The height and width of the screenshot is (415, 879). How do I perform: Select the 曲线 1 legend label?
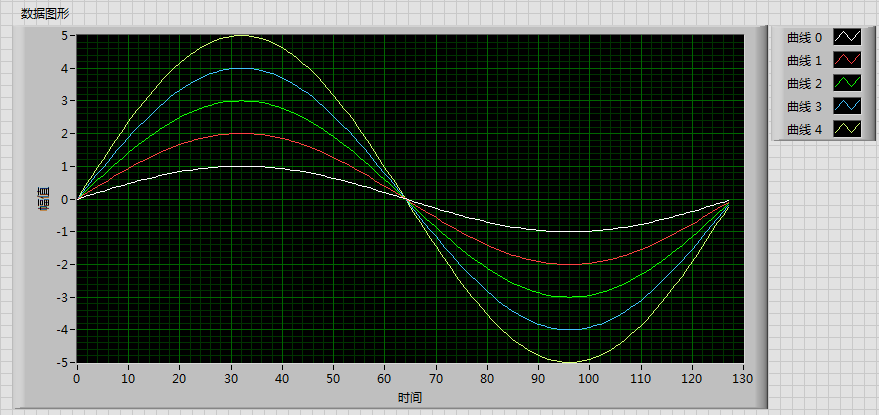[x=804, y=61]
